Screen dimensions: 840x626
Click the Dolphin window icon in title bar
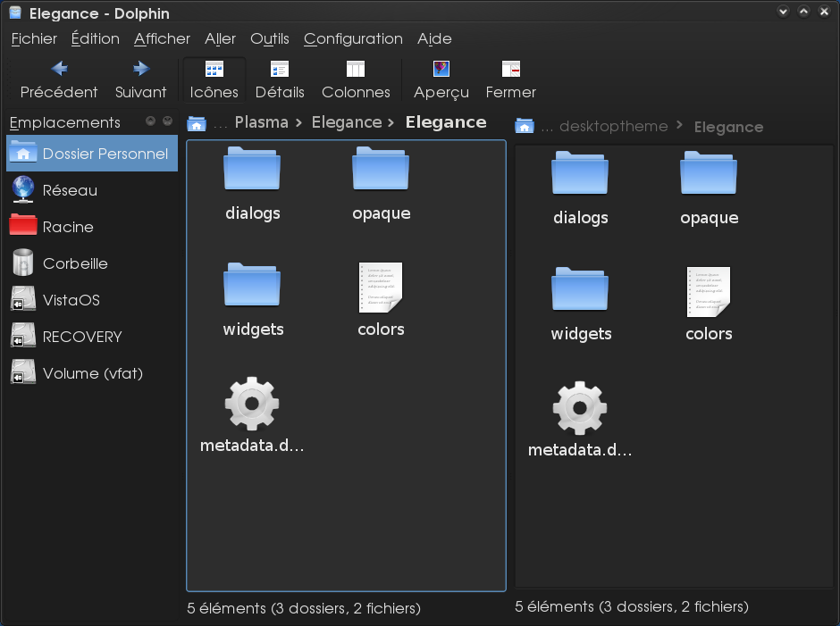(x=15, y=13)
